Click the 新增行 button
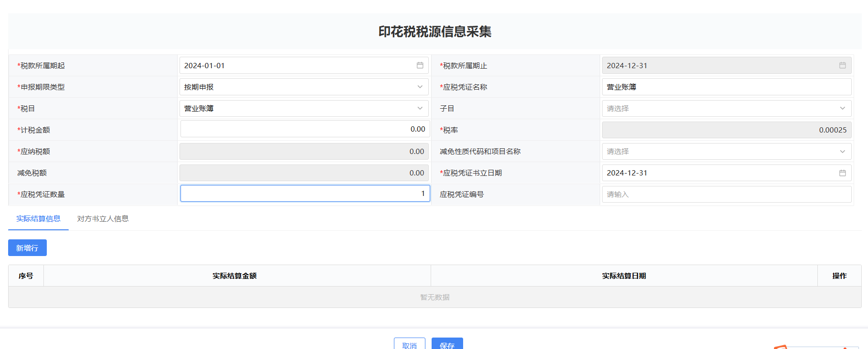The width and height of the screenshot is (868, 349). 27,248
